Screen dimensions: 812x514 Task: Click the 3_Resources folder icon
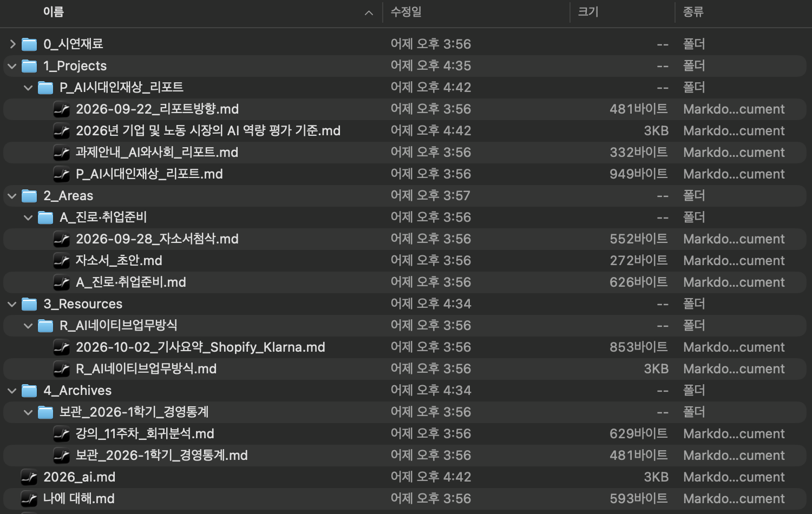[x=29, y=304]
